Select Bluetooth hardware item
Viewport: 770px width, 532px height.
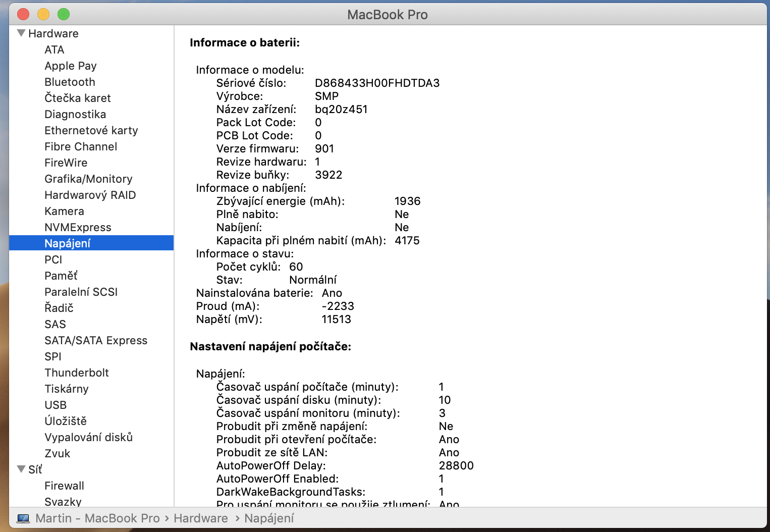tap(70, 82)
